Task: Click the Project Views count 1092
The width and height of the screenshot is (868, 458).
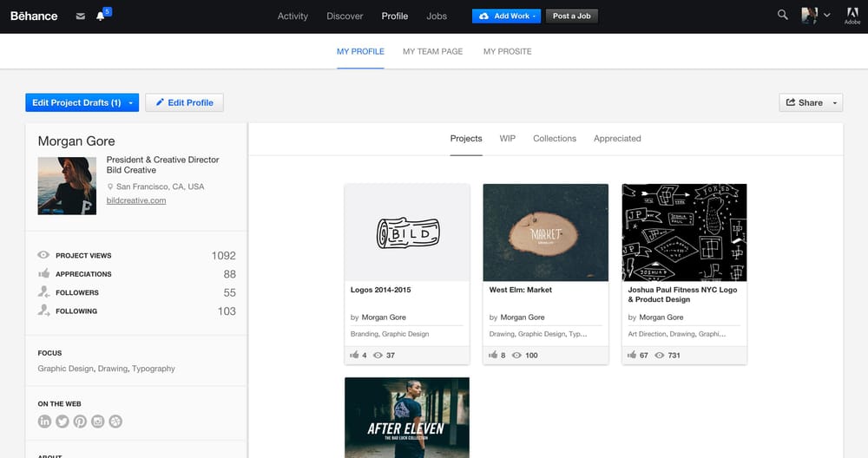Action: coord(224,256)
